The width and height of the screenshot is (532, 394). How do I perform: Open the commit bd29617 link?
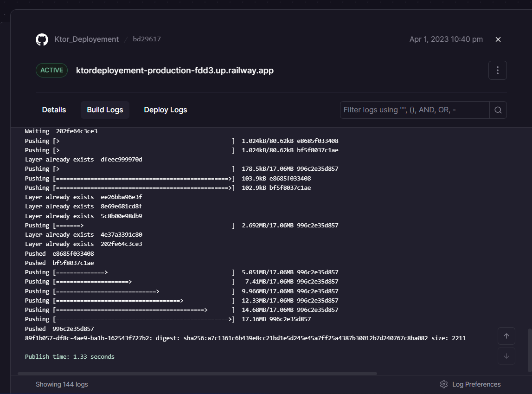point(147,39)
